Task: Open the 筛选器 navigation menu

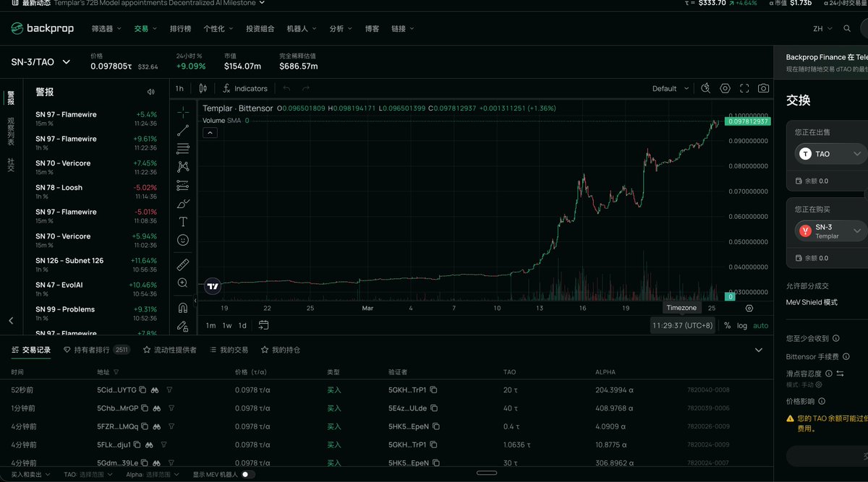Action: point(106,29)
